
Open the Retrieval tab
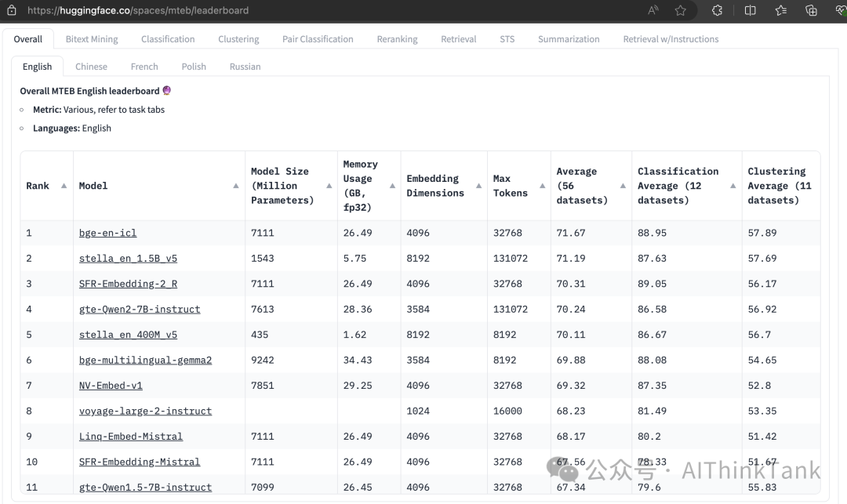(459, 39)
